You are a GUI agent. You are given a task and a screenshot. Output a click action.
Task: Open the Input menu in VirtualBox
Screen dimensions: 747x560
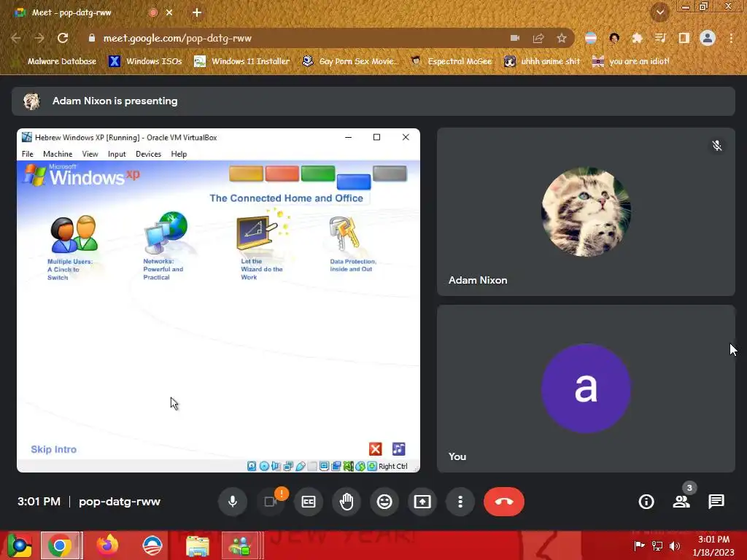coord(117,154)
